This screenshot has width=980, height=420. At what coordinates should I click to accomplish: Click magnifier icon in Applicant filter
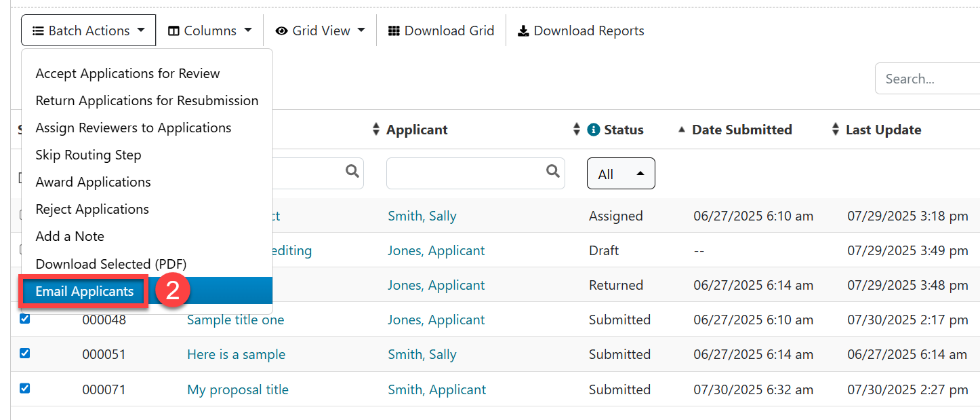point(553,172)
